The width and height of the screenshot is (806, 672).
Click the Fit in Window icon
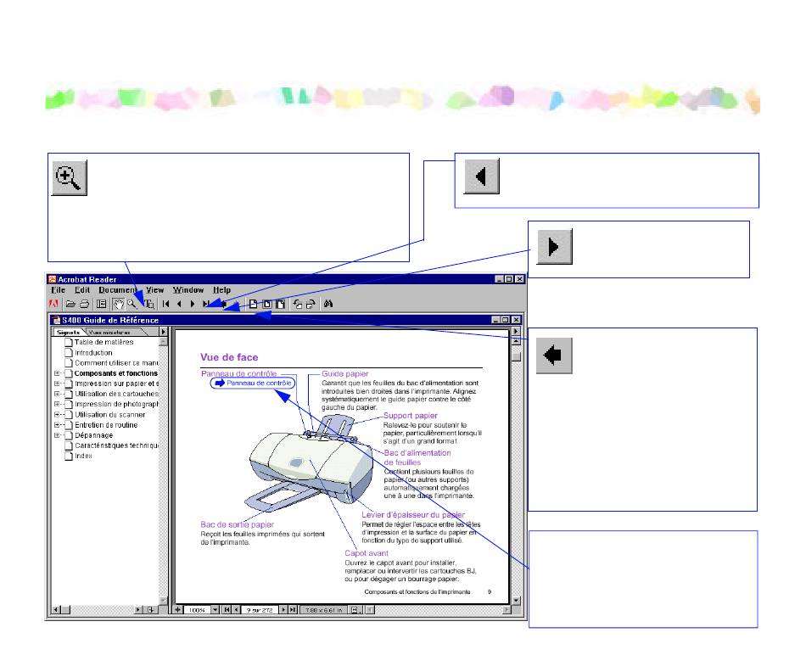pyautogui.click(x=266, y=304)
